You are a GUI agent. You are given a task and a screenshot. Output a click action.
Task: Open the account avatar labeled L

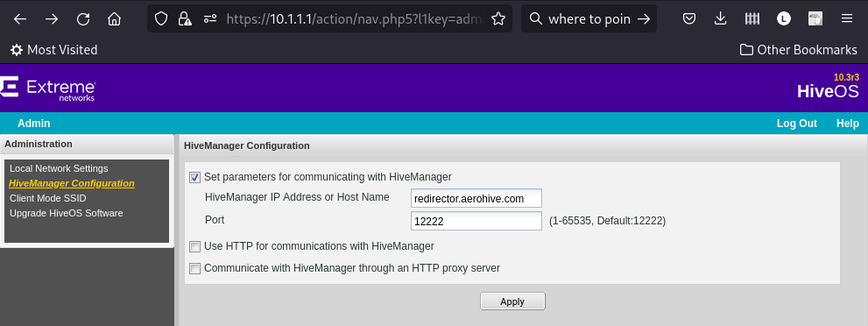[783, 18]
